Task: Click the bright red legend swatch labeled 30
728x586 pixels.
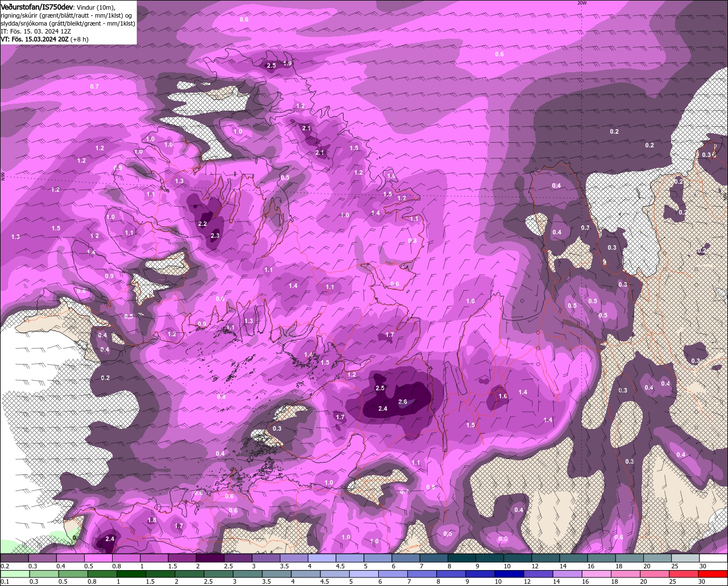Action: [x=713, y=573]
